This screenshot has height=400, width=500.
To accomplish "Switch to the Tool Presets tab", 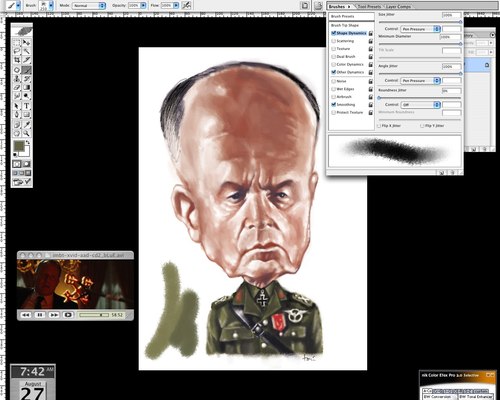I will [x=369, y=6].
